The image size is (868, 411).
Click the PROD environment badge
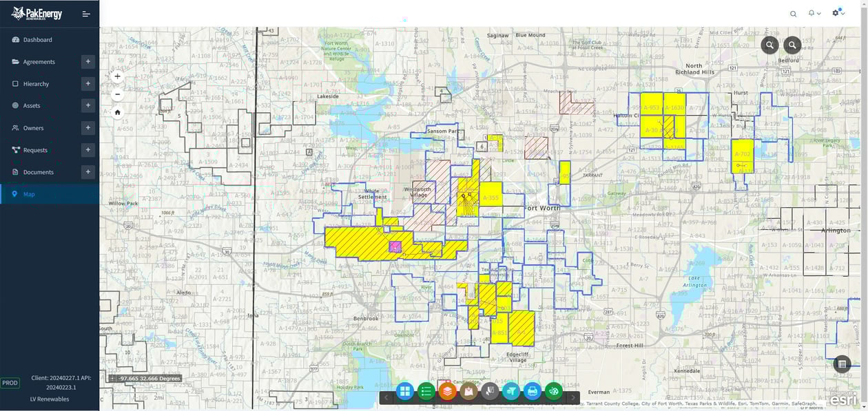tap(10, 383)
